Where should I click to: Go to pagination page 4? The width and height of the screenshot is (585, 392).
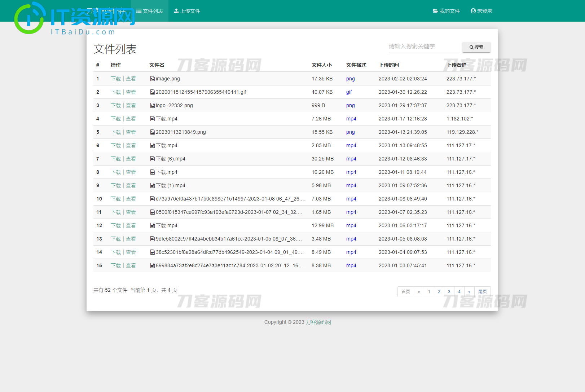[x=459, y=292]
